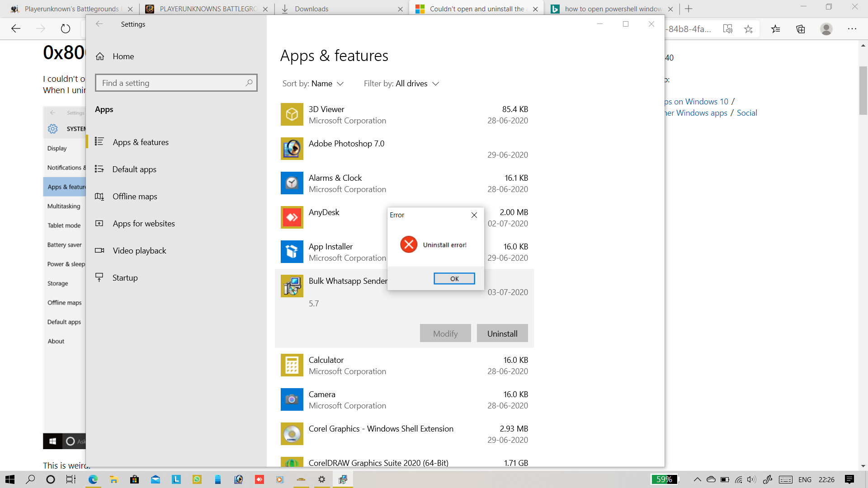This screenshot has width=868, height=488.
Task: Click the browser page vertical scrollbar
Action: 863,90
